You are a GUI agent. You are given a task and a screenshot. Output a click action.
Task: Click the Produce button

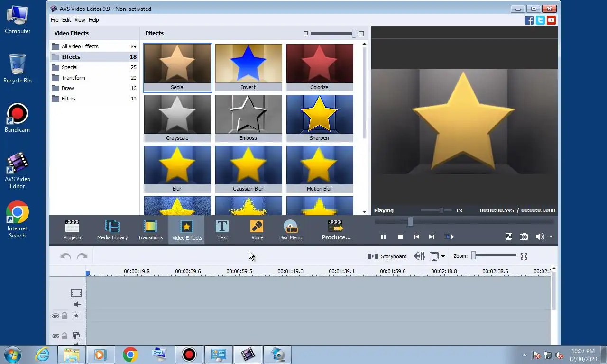coord(336,230)
